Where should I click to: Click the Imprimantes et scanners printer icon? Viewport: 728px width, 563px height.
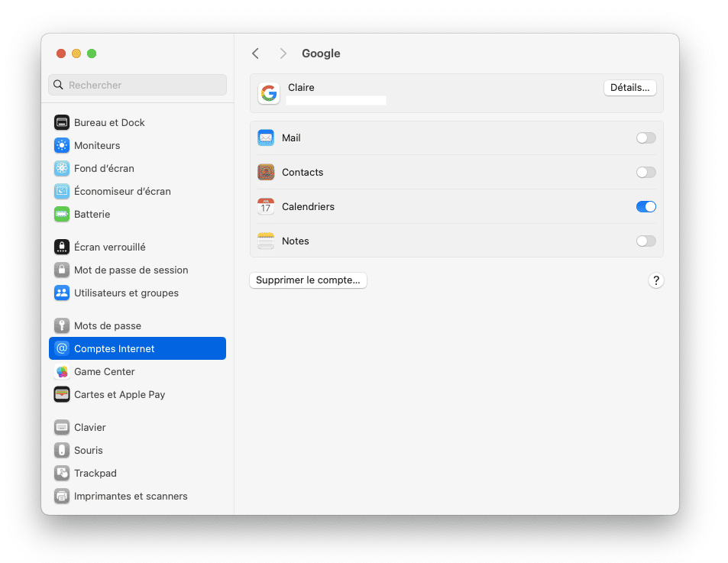click(62, 497)
